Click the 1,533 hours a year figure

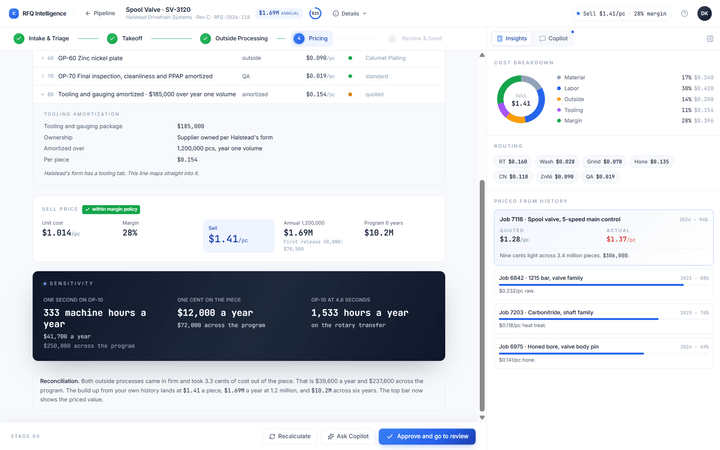coord(360,313)
